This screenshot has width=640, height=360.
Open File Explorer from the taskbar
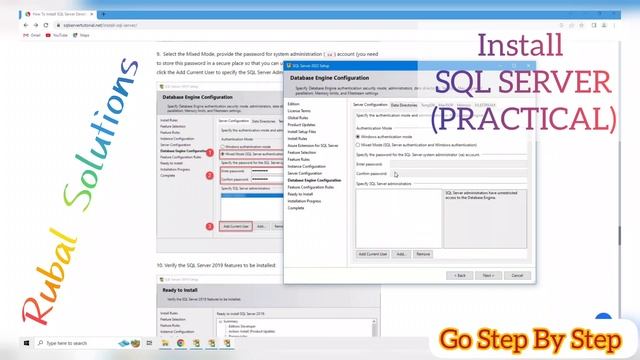(x=165, y=343)
